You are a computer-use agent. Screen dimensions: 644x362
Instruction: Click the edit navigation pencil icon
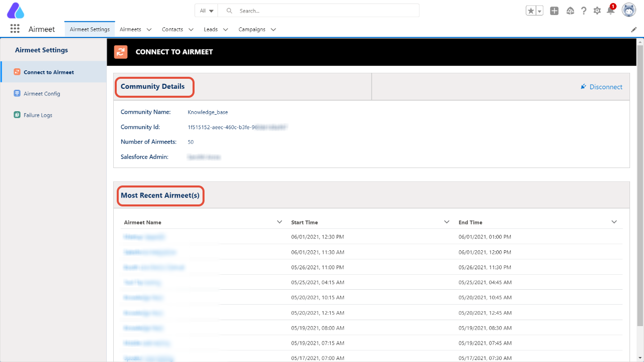(x=634, y=29)
